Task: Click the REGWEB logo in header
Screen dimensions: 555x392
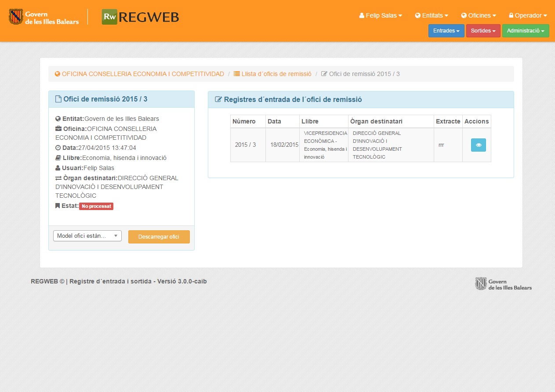Action: click(140, 17)
